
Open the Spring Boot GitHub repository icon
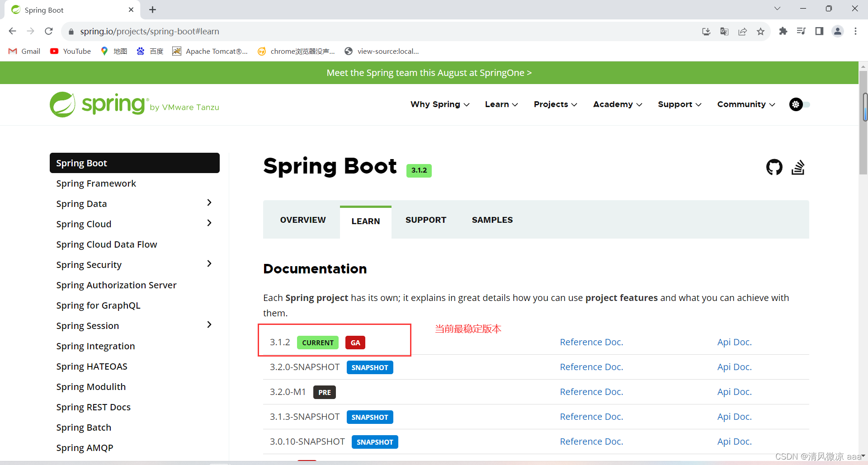coord(774,167)
